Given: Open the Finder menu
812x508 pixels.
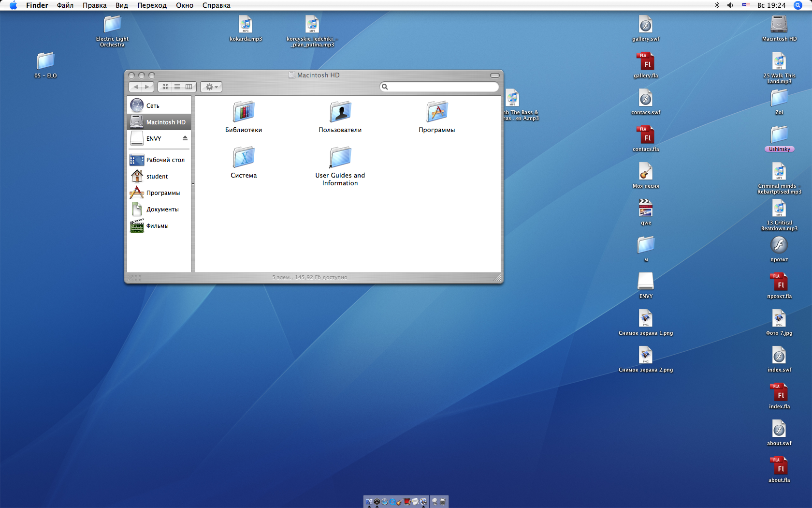Looking at the screenshot, I should [37, 5].
